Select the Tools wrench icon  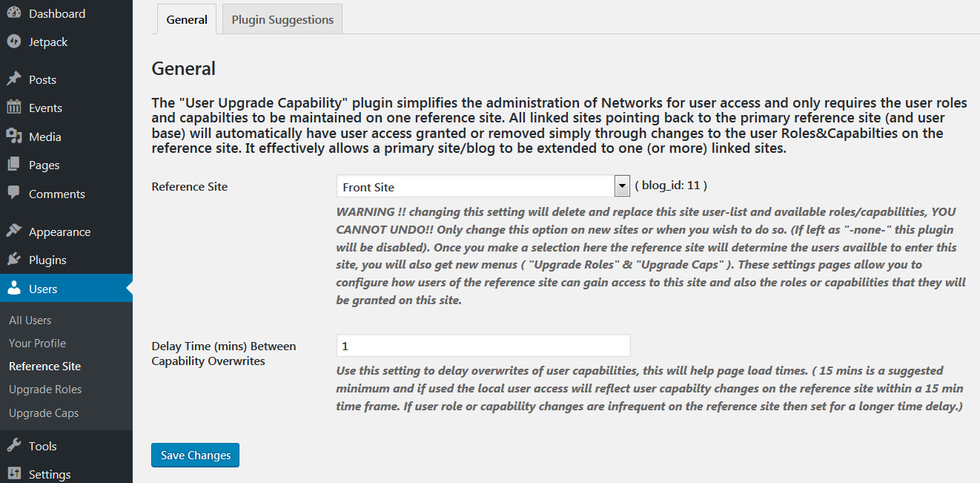tap(13, 446)
